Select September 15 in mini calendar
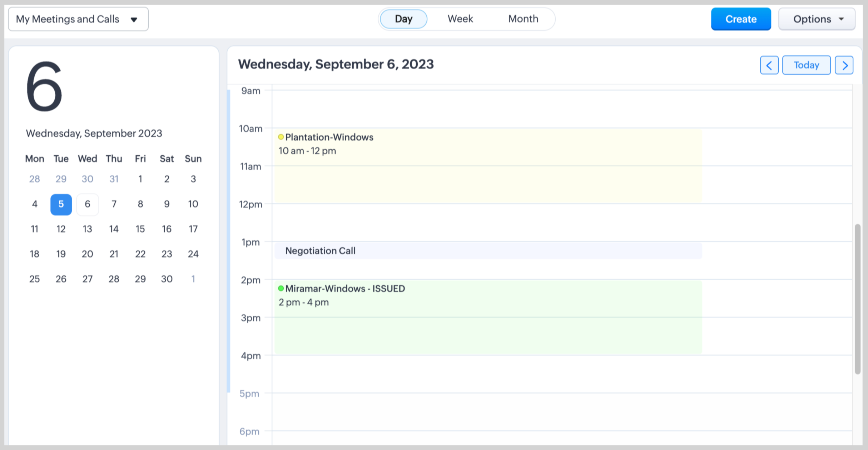The width and height of the screenshot is (868, 450). click(x=140, y=229)
